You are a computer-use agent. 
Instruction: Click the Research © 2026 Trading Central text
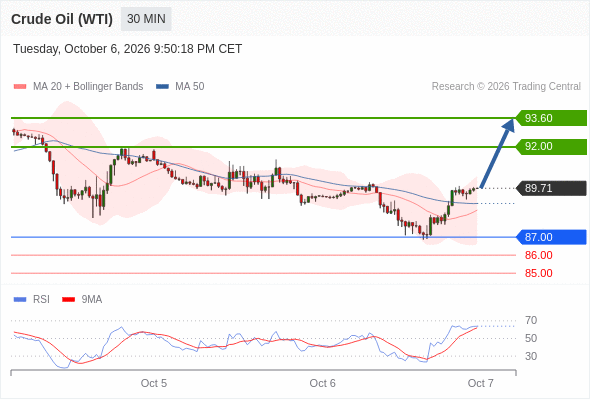point(506,87)
